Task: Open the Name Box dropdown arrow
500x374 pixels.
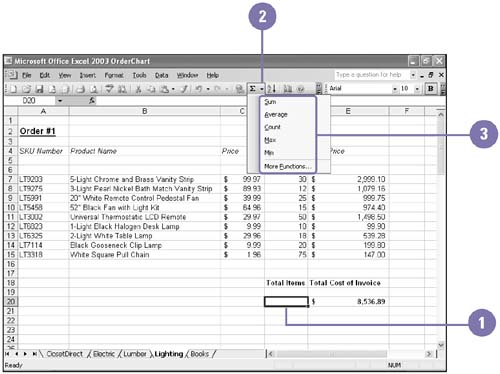Action: (x=60, y=101)
